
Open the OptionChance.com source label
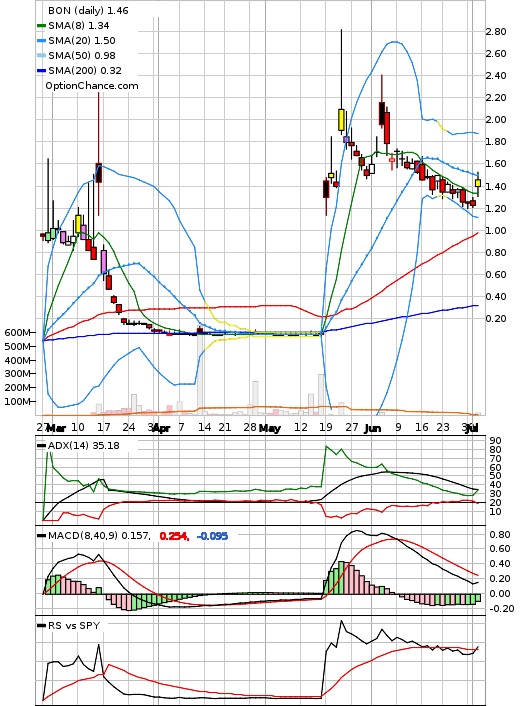click(92, 86)
